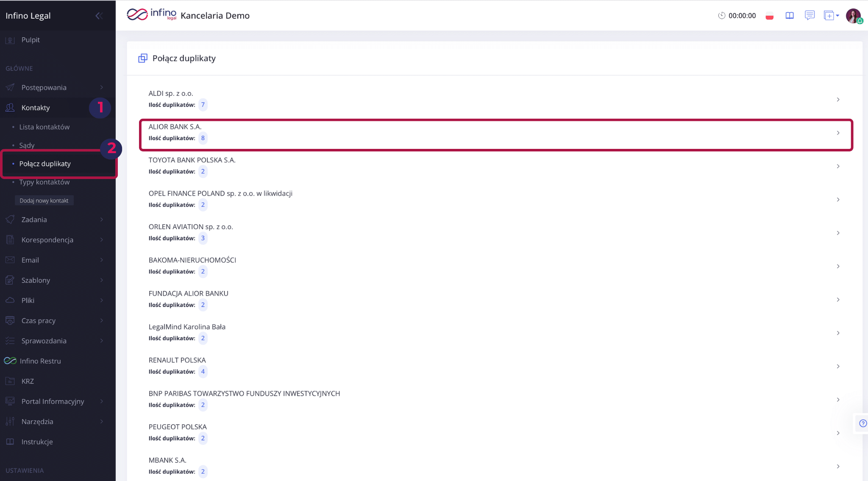Click the Instrukcje book icon
This screenshot has width=868, height=481.
tap(10, 442)
